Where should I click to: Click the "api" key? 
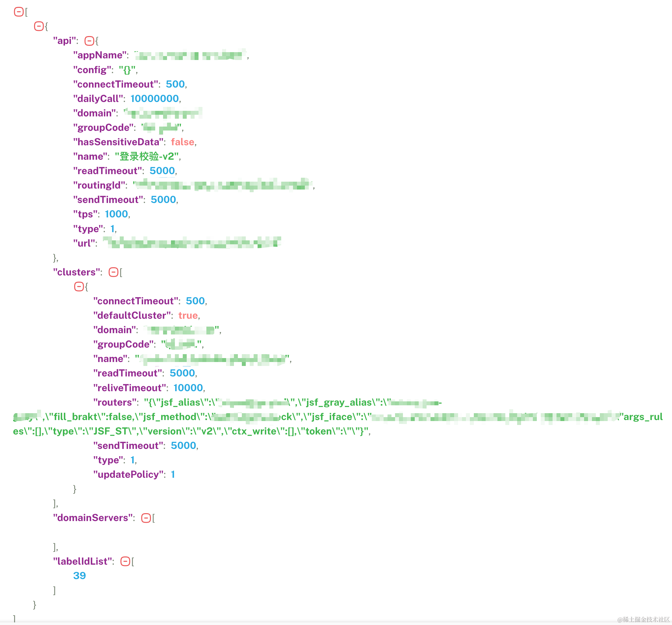[x=65, y=41]
